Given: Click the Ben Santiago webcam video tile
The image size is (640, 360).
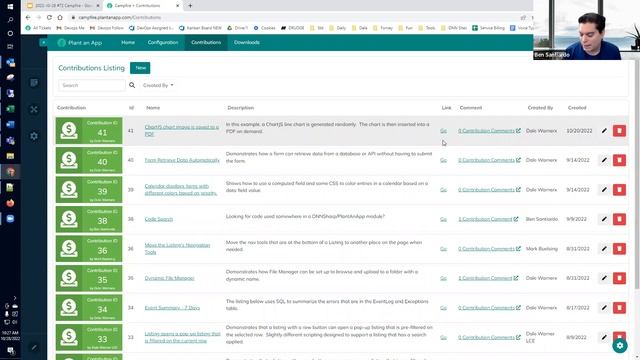Looking at the screenshot, I should 587,30.
